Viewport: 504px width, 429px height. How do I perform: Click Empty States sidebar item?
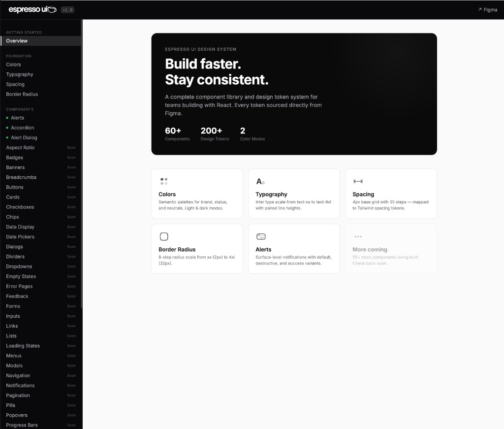(41, 277)
